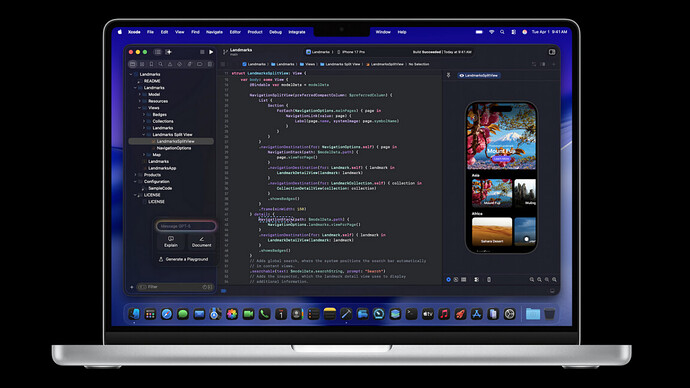Open the Edit menu
Image resolution: width=690 pixels, height=388 pixels.
pyautogui.click(x=165, y=32)
